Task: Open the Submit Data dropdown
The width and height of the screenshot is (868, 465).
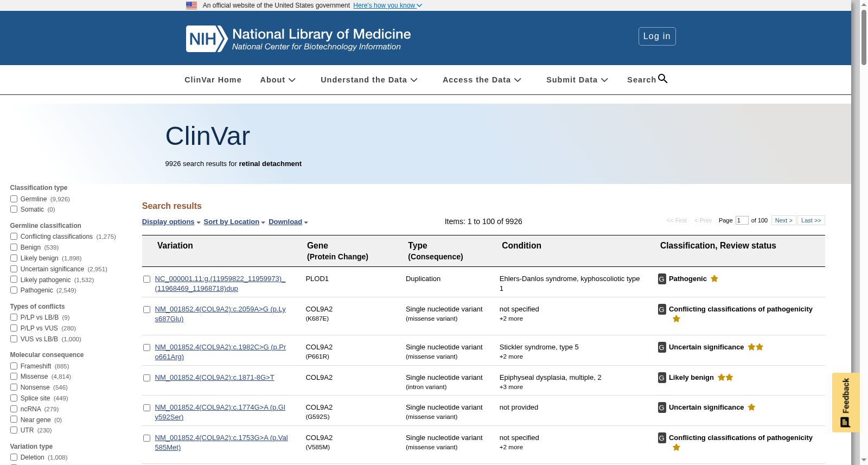Action: coord(577,80)
